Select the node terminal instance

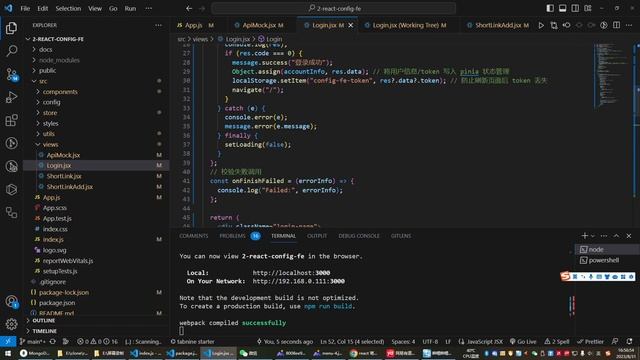607,249
